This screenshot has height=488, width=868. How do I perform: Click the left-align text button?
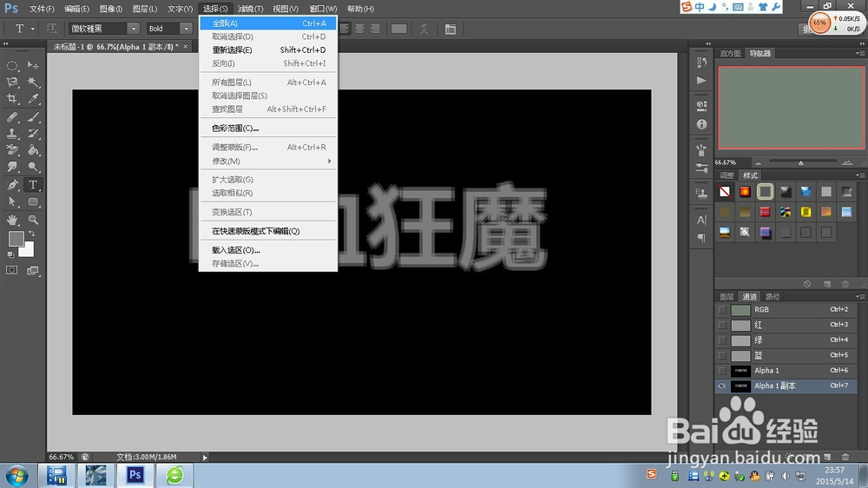point(345,29)
